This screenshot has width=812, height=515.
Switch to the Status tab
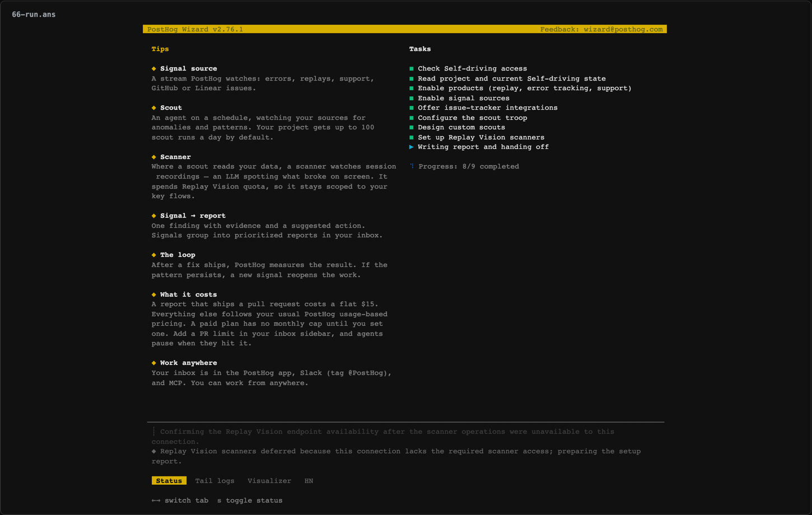click(169, 481)
